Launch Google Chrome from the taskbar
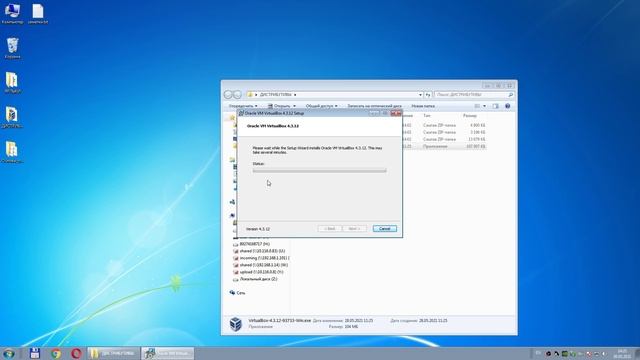Viewport: 640px width, 360px height. click(56, 353)
